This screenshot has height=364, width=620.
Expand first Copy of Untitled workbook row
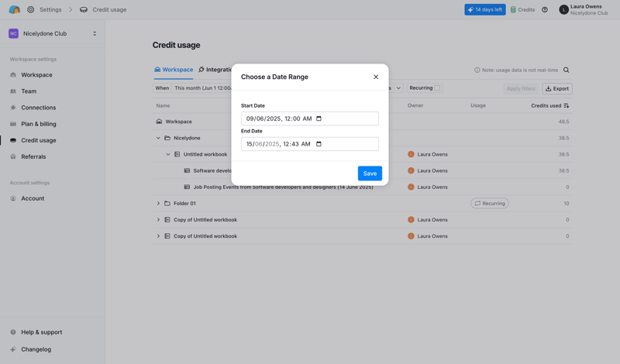click(x=158, y=220)
